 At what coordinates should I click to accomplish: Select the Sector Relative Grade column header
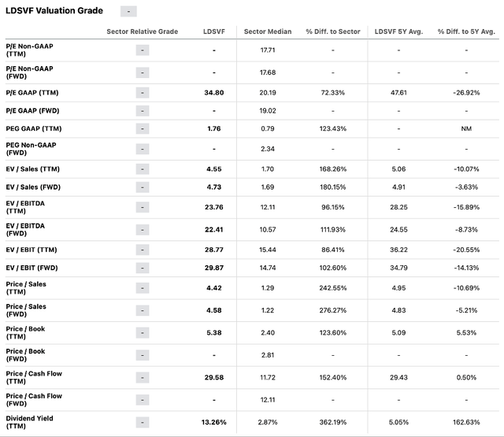(x=143, y=31)
